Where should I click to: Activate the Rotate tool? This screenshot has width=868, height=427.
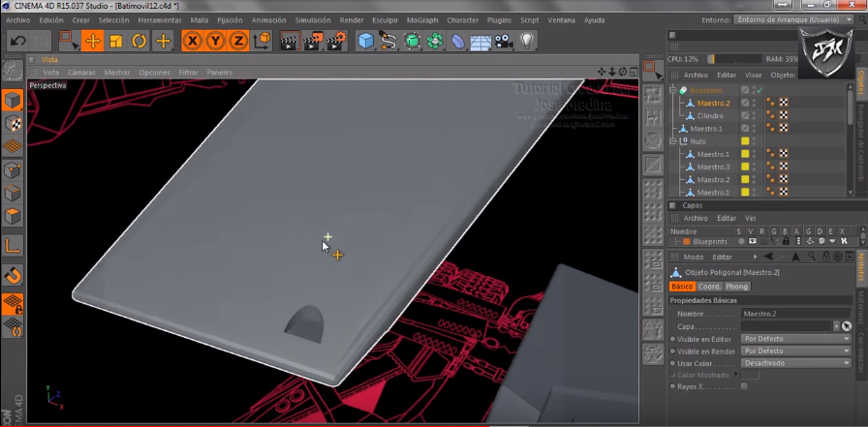pyautogui.click(x=139, y=41)
